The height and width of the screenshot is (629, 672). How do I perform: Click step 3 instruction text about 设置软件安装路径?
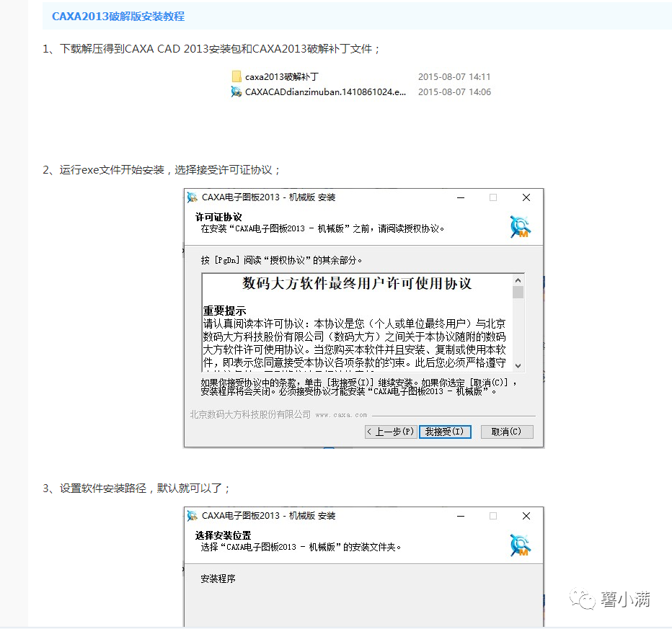(x=136, y=489)
